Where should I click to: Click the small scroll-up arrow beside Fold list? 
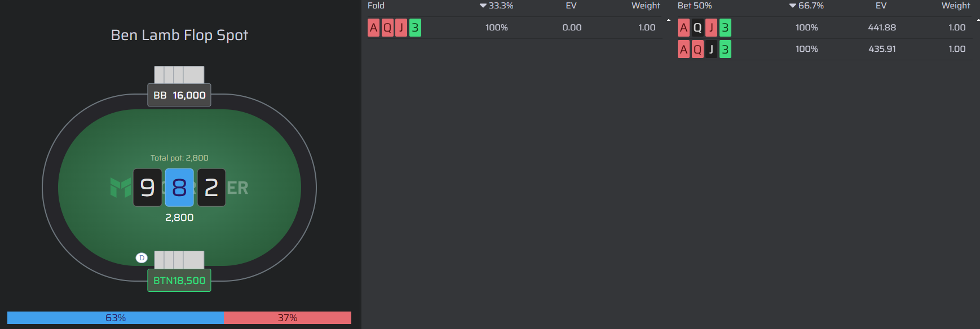point(669,20)
